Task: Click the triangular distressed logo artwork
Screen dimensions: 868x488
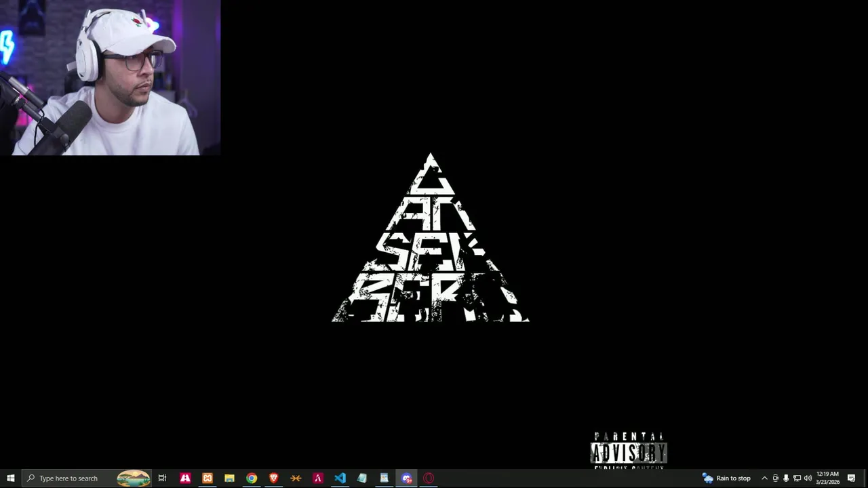Action: 430,238
